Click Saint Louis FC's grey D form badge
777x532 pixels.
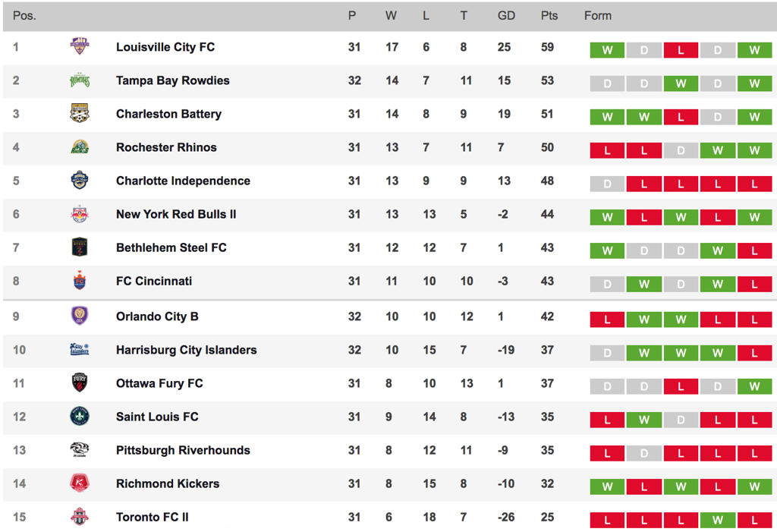[681, 420]
